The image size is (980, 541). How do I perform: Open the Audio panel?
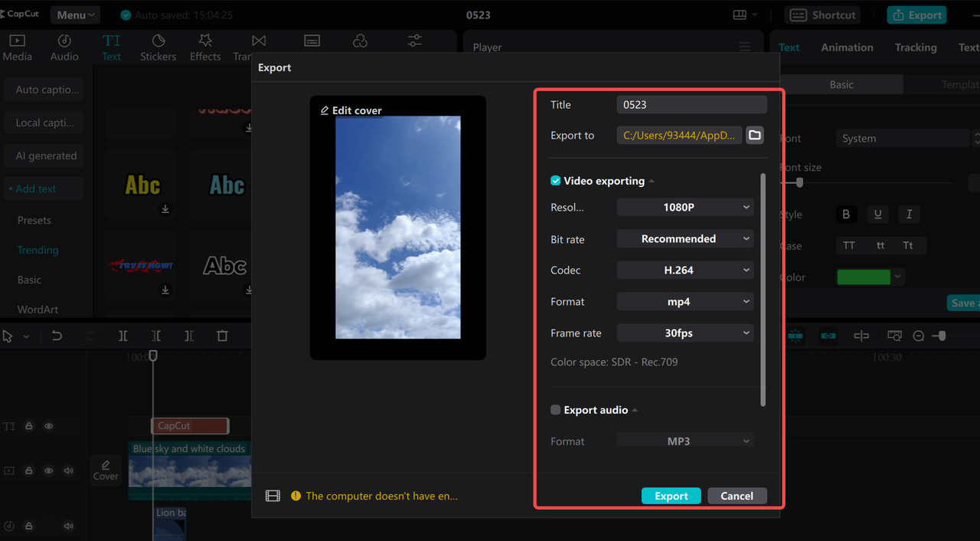click(64, 48)
